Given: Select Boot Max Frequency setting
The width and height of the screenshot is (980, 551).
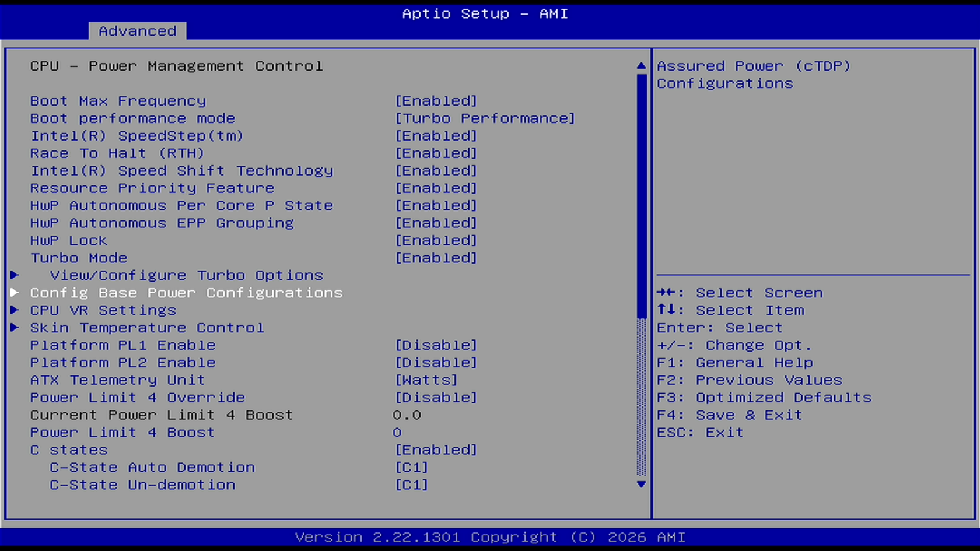Looking at the screenshot, I should pyautogui.click(x=118, y=101).
